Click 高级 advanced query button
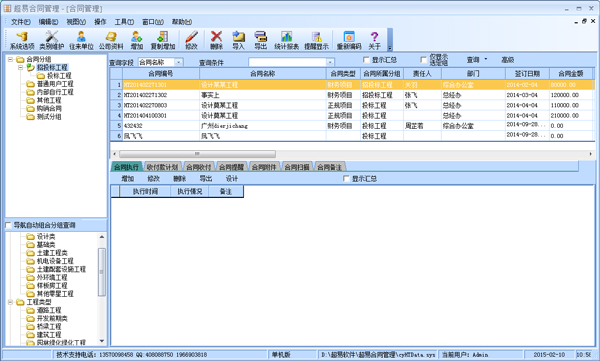The width and height of the screenshot is (600, 361). (x=507, y=60)
